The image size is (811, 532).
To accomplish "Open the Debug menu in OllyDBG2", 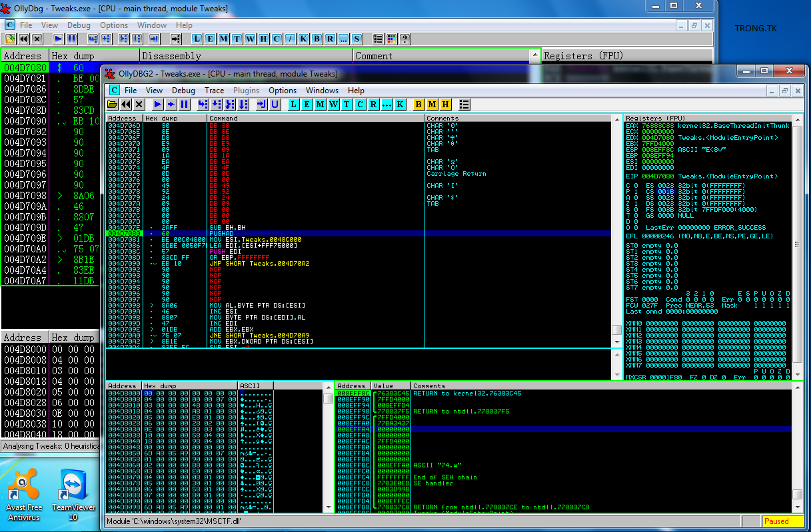I will pyautogui.click(x=183, y=91).
